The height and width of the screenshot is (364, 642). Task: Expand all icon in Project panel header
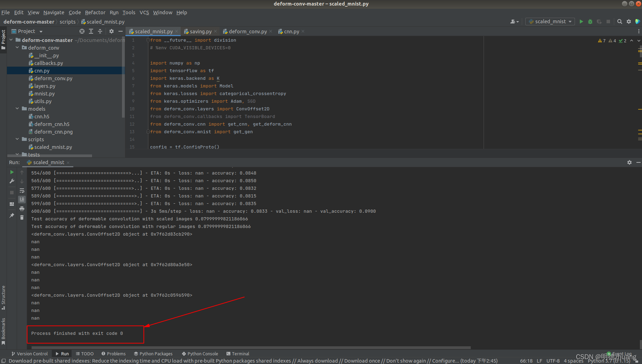pyautogui.click(x=91, y=31)
